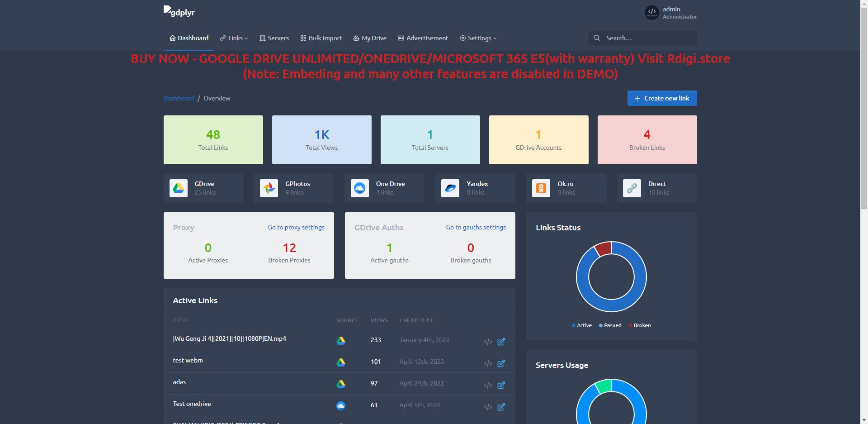Click the search magnifier icon

(597, 38)
